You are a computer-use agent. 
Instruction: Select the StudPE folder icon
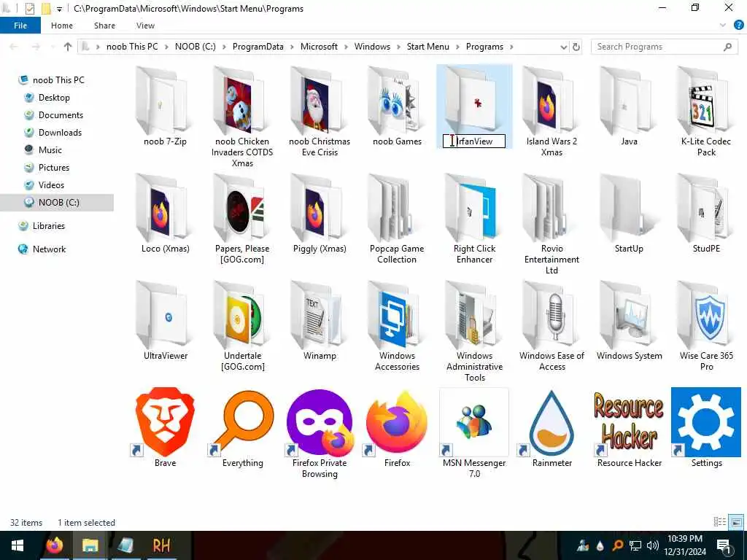tap(706, 208)
